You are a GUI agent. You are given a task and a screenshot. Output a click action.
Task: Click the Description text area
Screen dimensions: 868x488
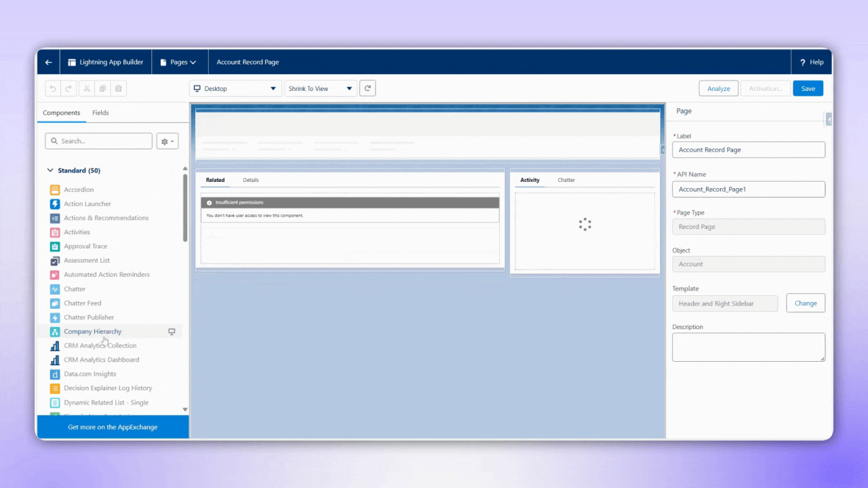(749, 347)
